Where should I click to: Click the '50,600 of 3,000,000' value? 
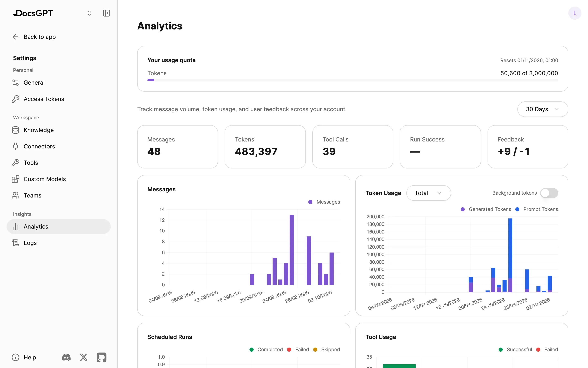529,73
